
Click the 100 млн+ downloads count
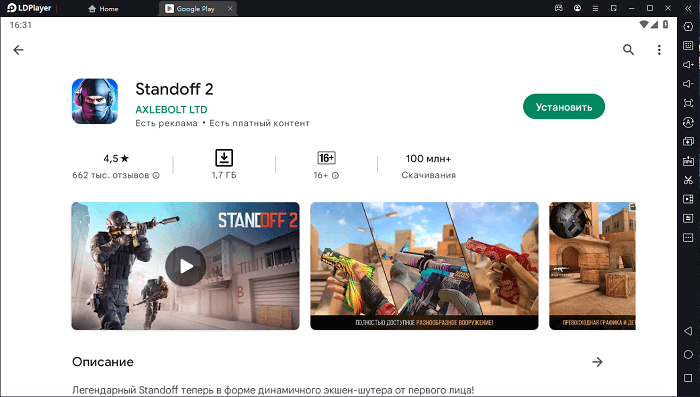click(x=428, y=159)
